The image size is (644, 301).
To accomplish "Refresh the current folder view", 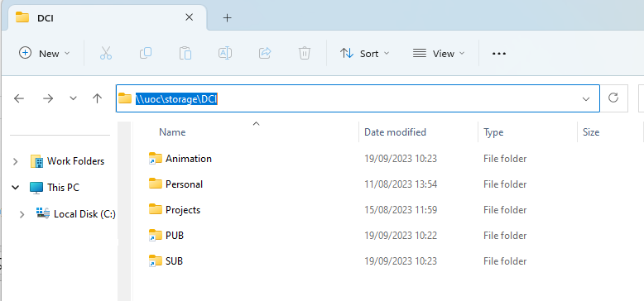I will [x=613, y=98].
